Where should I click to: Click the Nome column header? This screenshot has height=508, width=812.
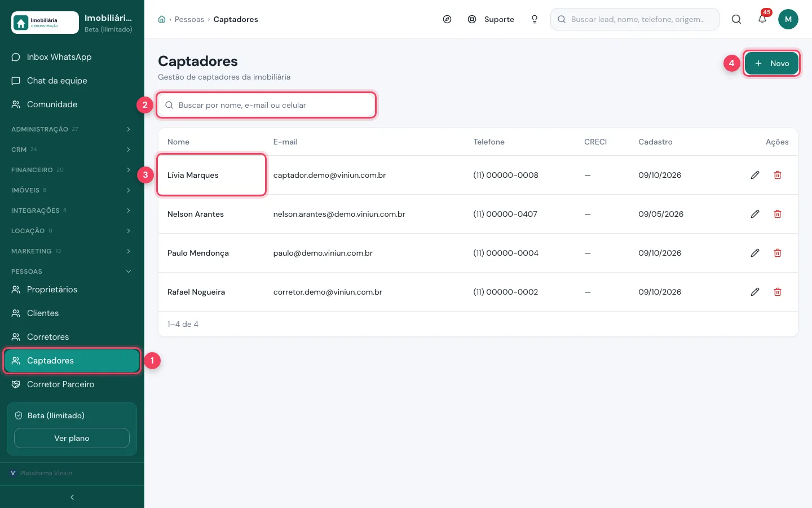pos(178,142)
